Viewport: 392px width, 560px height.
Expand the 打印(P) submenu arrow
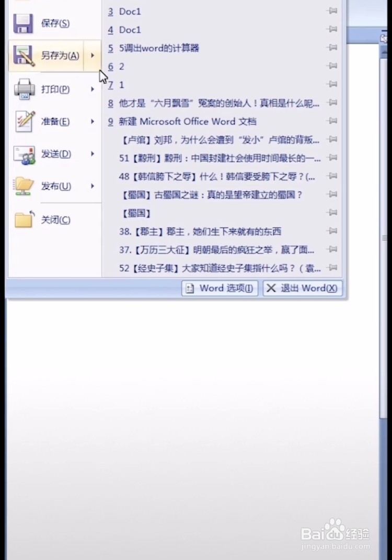93,89
